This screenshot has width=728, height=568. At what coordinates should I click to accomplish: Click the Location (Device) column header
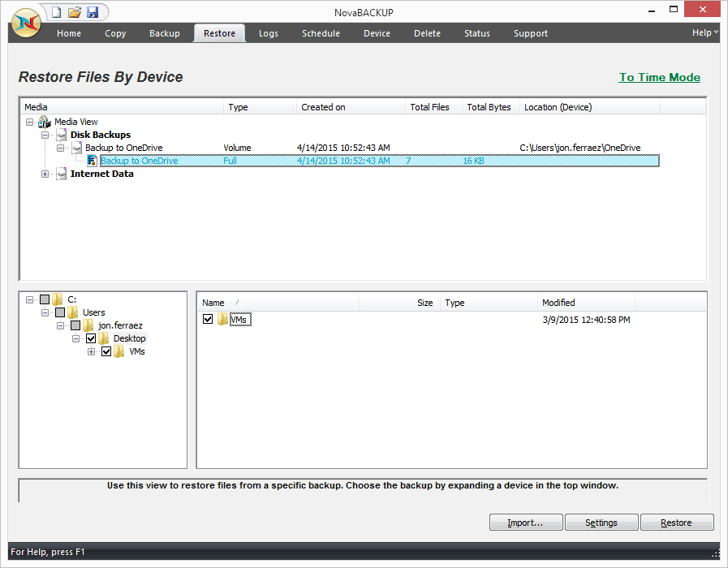click(x=589, y=107)
